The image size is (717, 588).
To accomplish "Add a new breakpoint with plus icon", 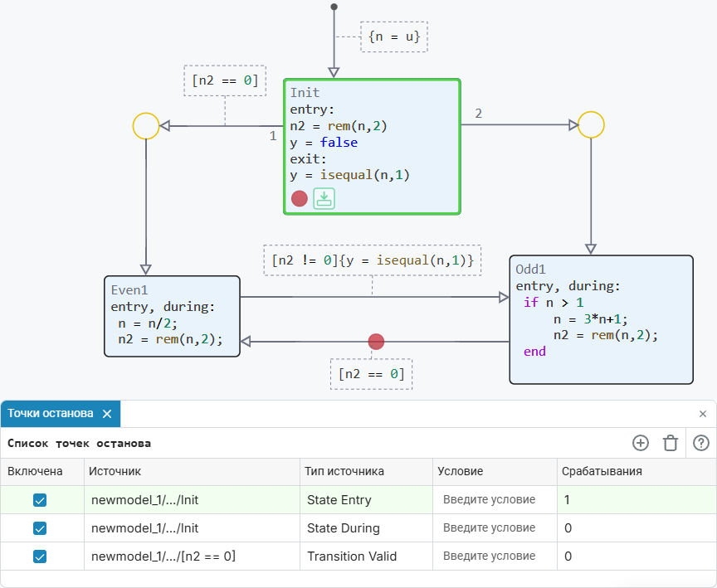I will click(640, 443).
